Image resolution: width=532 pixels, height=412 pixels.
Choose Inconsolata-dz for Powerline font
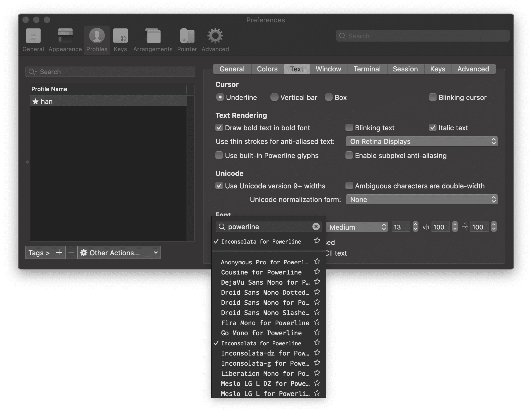click(265, 353)
